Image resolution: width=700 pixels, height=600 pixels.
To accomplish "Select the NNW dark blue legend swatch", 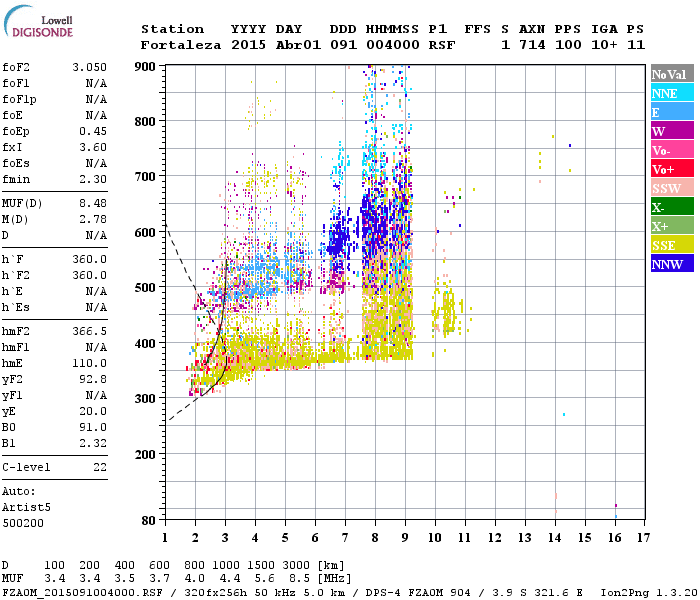I will point(672,263).
